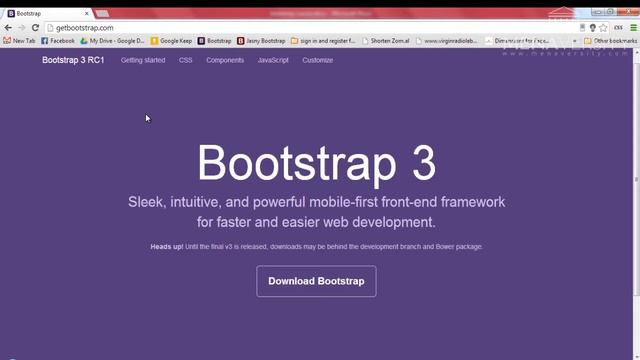Viewport: 640px width, 360px height.
Task: Close the Bootstrap browser tab
Action: pos(87,13)
